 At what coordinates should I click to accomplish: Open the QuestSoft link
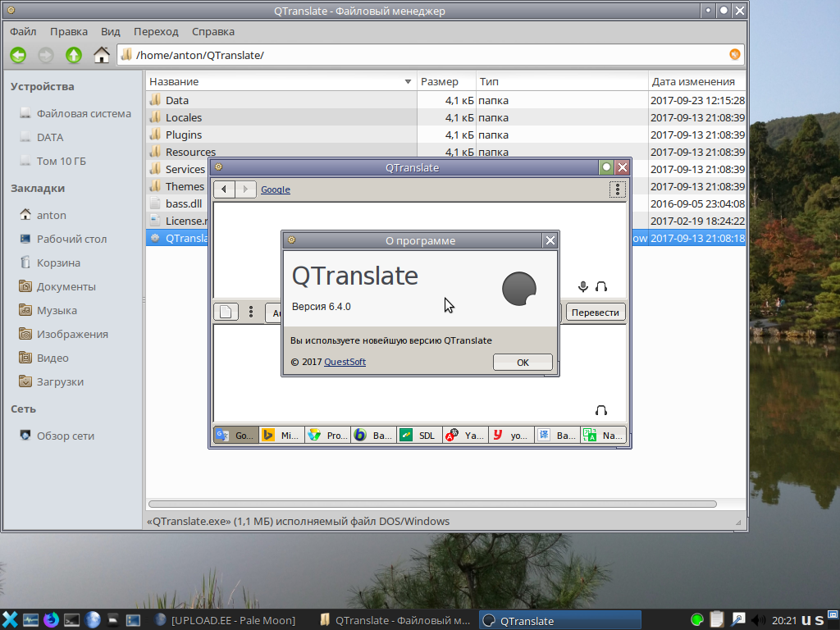click(345, 362)
